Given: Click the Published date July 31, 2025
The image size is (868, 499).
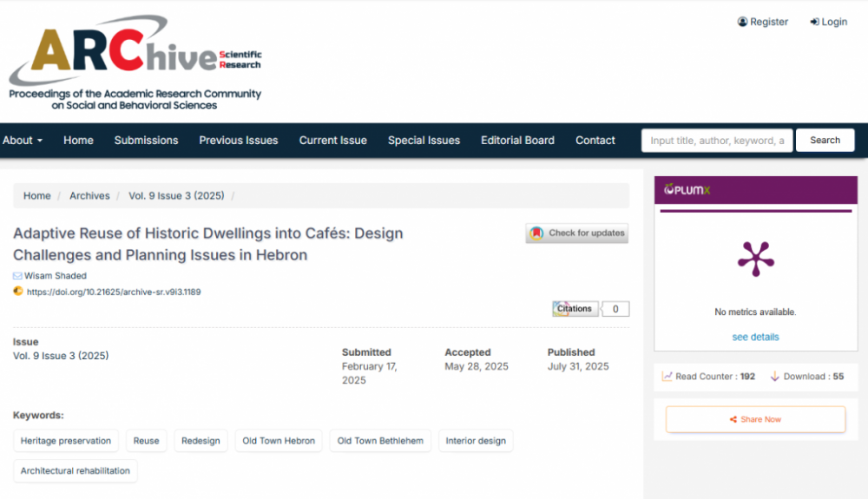Looking at the screenshot, I should tap(578, 366).
